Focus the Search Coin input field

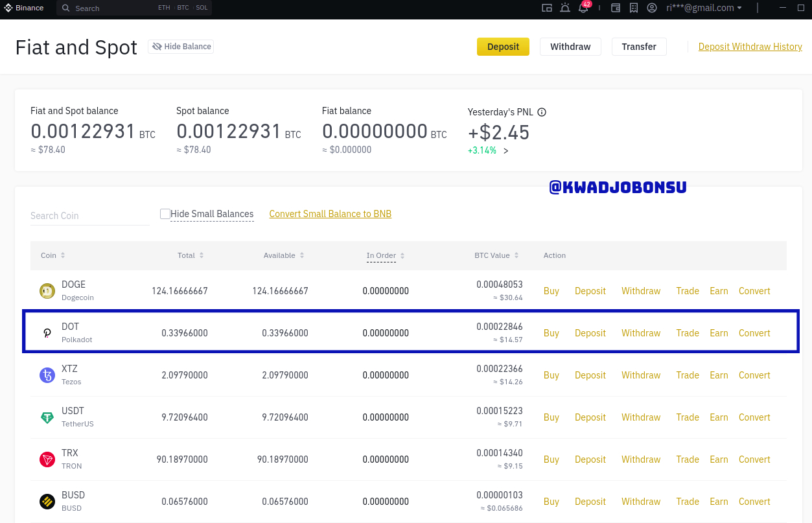coord(90,216)
